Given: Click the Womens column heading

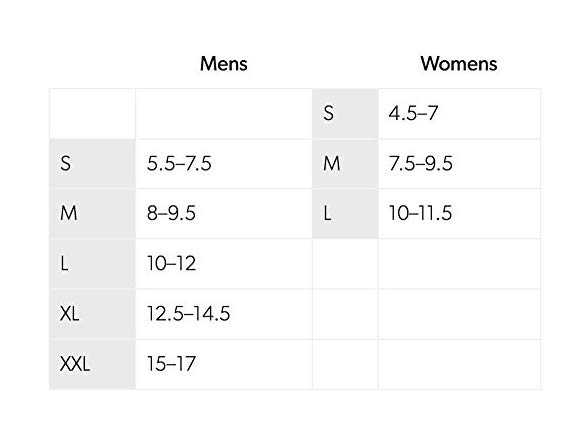Looking at the screenshot, I should (459, 63).
